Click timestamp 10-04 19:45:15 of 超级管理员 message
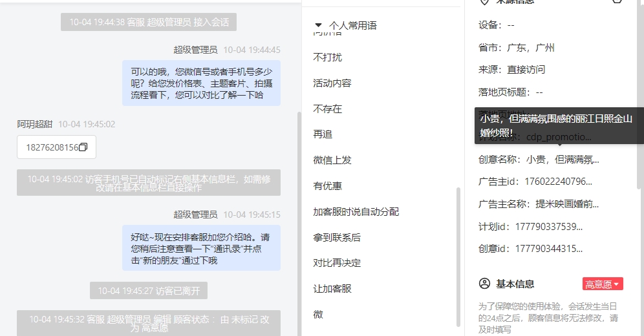This screenshot has height=336, width=644. (x=252, y=215)
